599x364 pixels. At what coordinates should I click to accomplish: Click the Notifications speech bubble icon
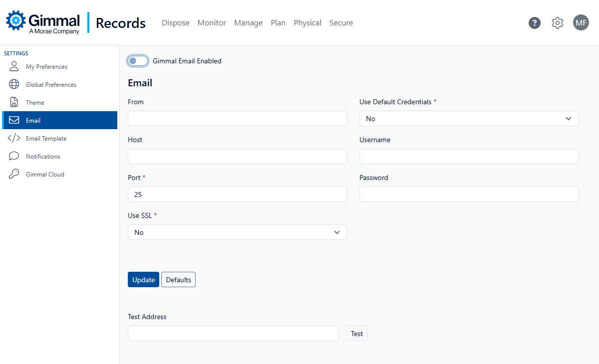14,157
